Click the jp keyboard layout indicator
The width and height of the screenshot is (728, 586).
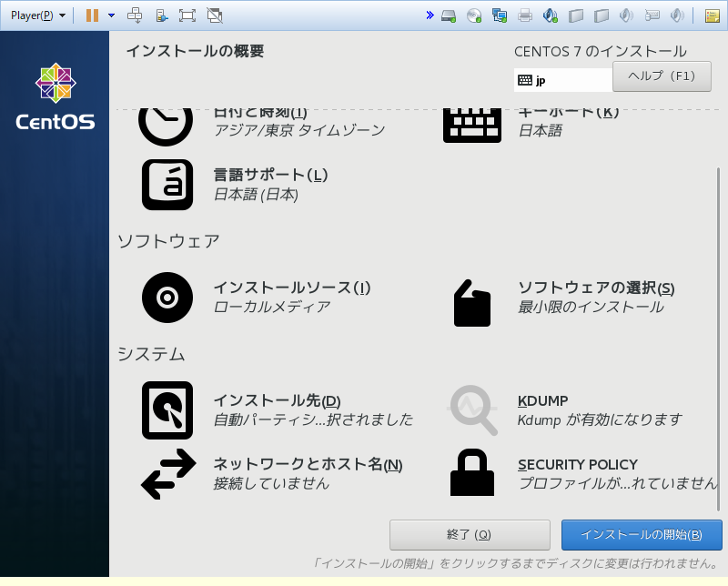(x=562, y=80)
